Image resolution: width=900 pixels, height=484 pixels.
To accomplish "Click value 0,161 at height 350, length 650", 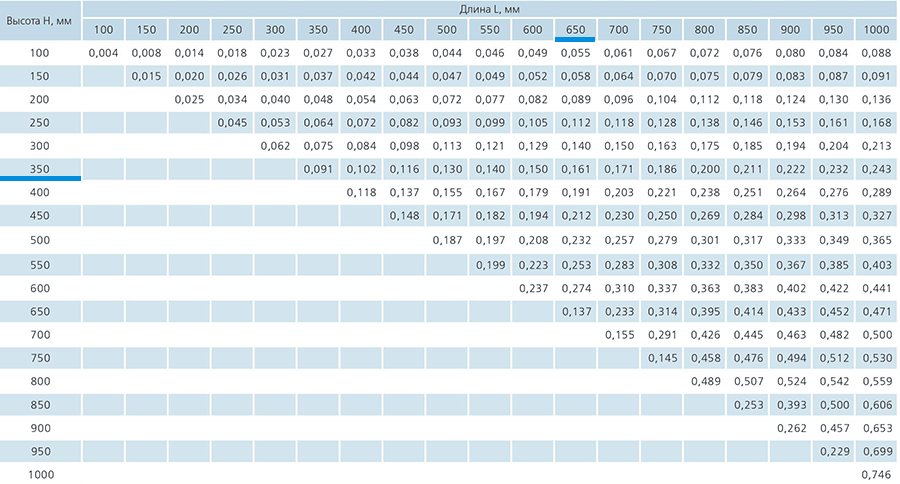I will coord(576,169).
